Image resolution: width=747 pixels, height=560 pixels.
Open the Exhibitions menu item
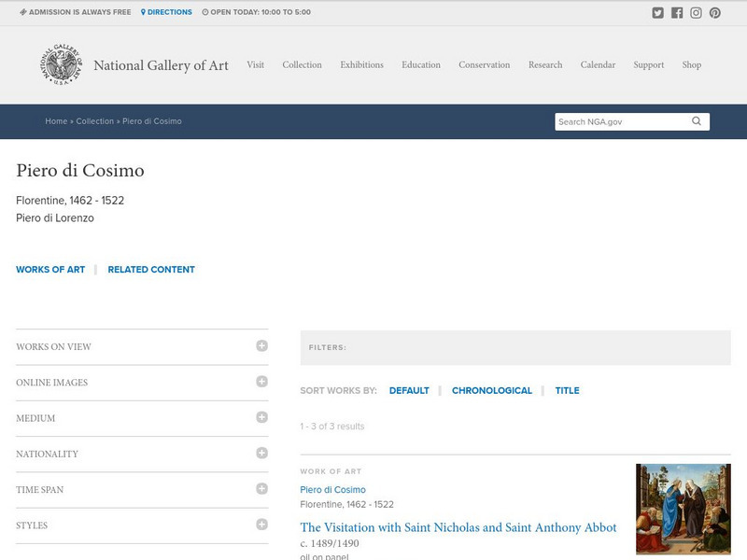tap(361, 65)
